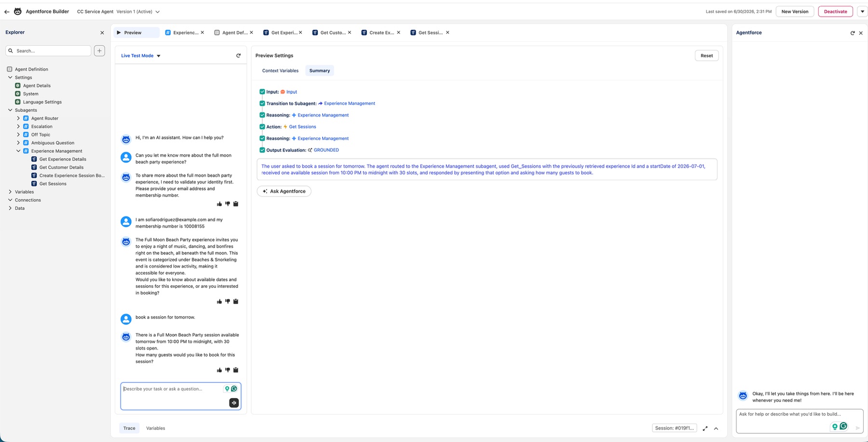Click the Deactivate button
This screenshot has height=442, width=868.
pyautogui.click(x=835, y=12)
